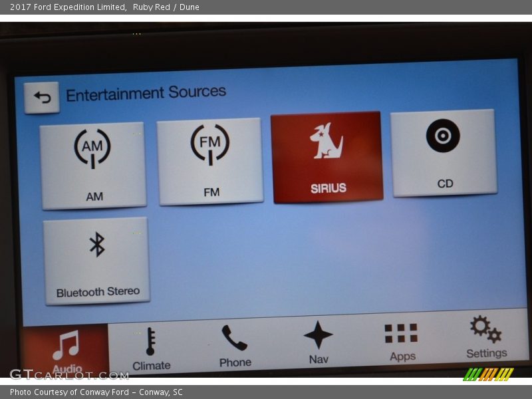Viewport: 532px width, 399px height.
Task: Open the Apps grid icon
Action: click(401, 332)
